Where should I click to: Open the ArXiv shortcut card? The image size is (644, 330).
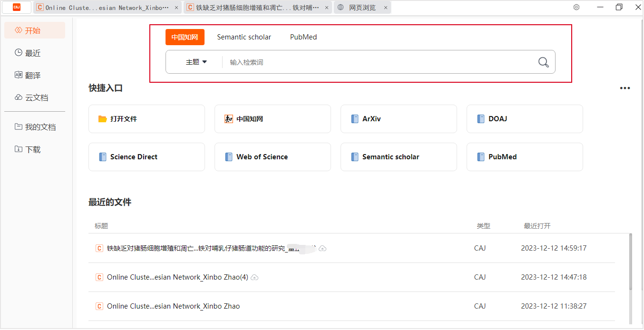coord(399,119)
